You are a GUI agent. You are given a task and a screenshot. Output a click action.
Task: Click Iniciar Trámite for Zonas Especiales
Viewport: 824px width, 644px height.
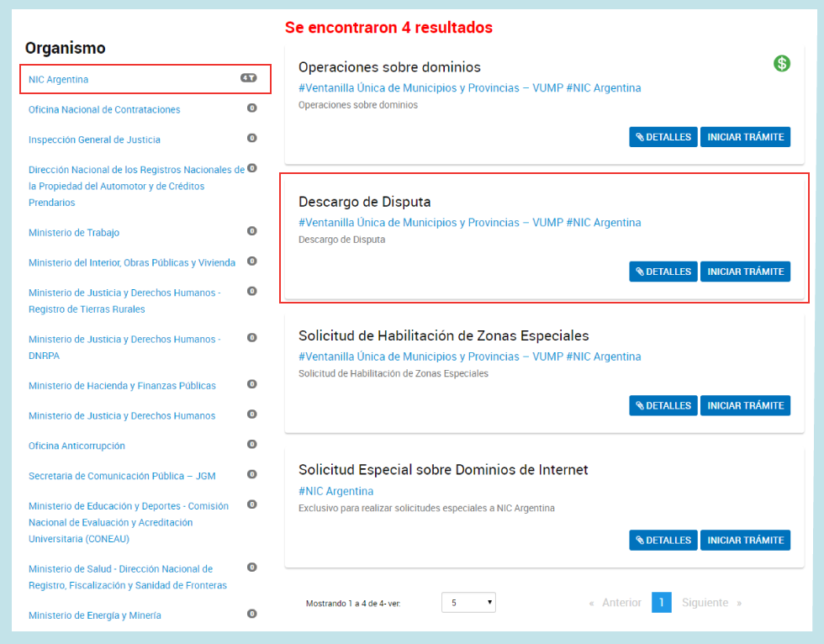coord(745,405)
